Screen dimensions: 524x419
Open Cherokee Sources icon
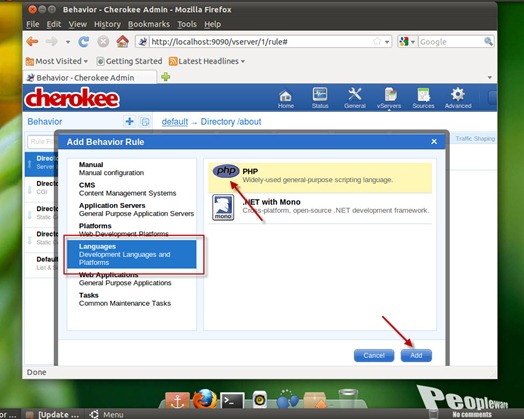tap(423, 98)
